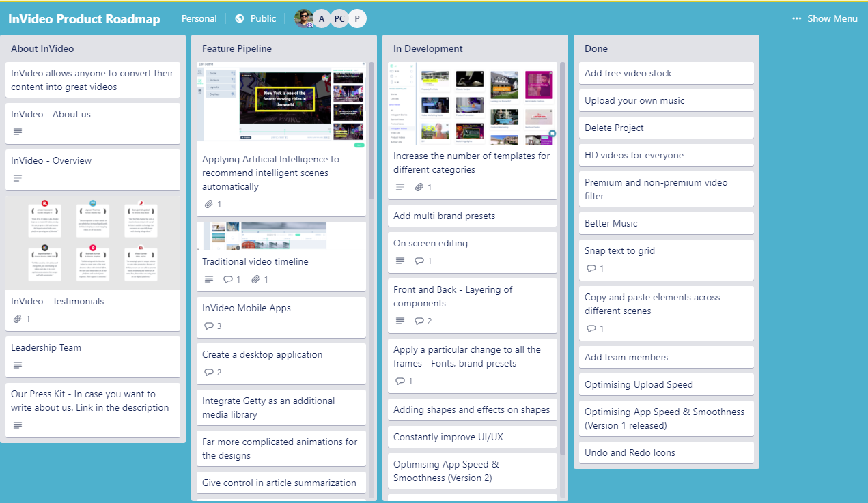
Task: Open card 'Optimising Upload Speed'
Action: click(x=667, y=384)
